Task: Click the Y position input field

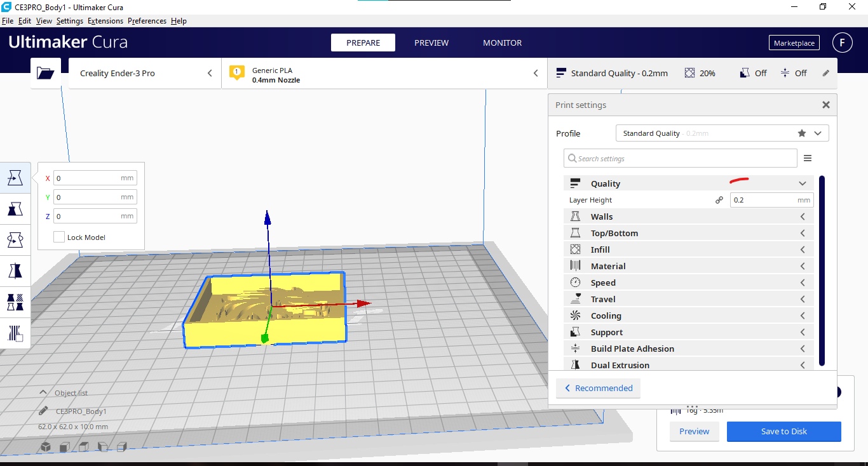Action: tap(95, 197)
